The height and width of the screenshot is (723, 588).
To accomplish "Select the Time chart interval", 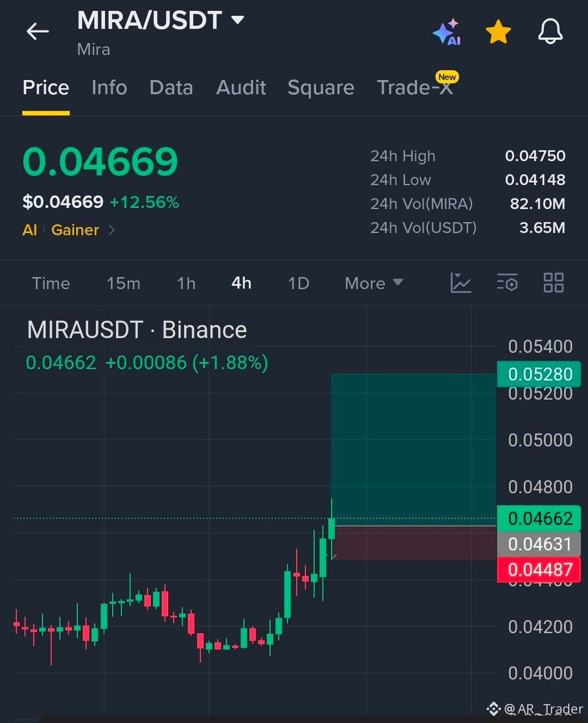I will [51, 283].
